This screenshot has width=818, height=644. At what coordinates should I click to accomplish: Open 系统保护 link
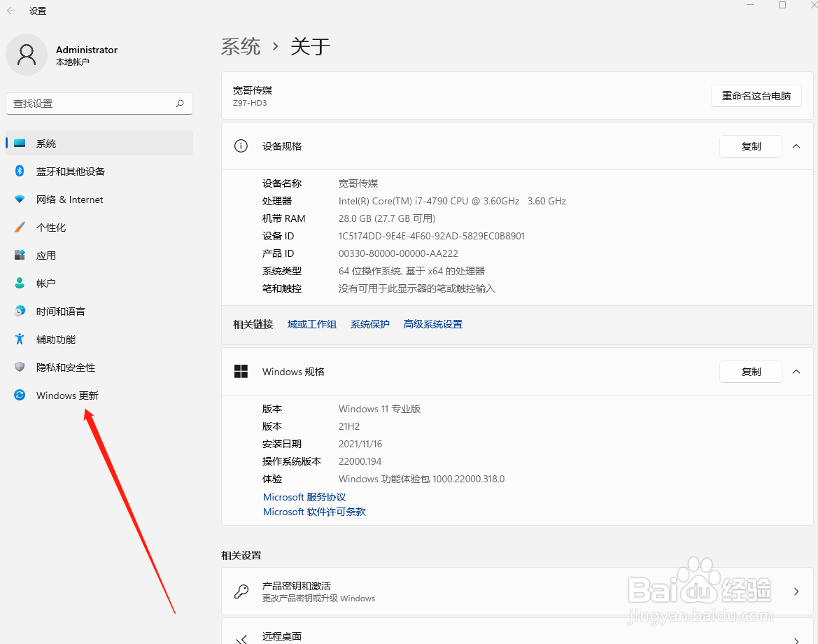370,324
